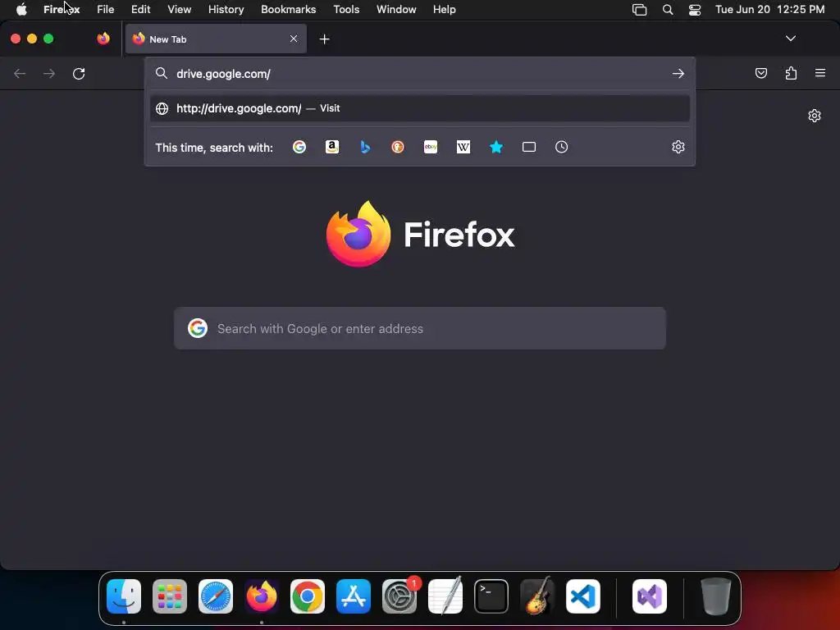The image size is (840, 630).
Task: Open TextEdit from the dock
Action: 445,596
